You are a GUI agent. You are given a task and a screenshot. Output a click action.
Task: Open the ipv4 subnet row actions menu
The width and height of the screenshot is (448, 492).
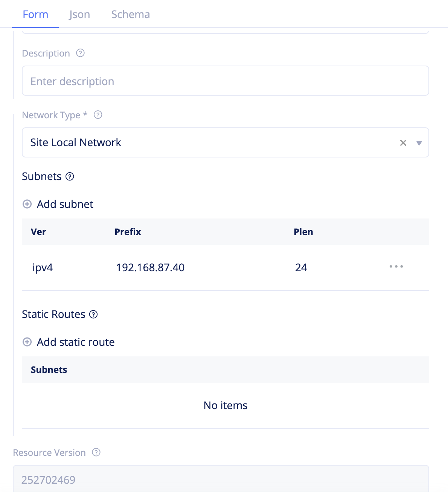pos(396,267)
